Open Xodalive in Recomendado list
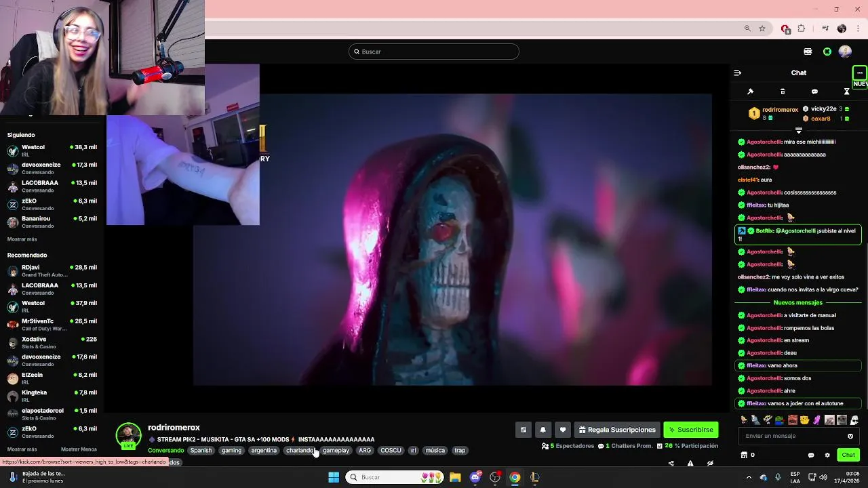Screen dimensions: 868x488 tap(52, 342)
